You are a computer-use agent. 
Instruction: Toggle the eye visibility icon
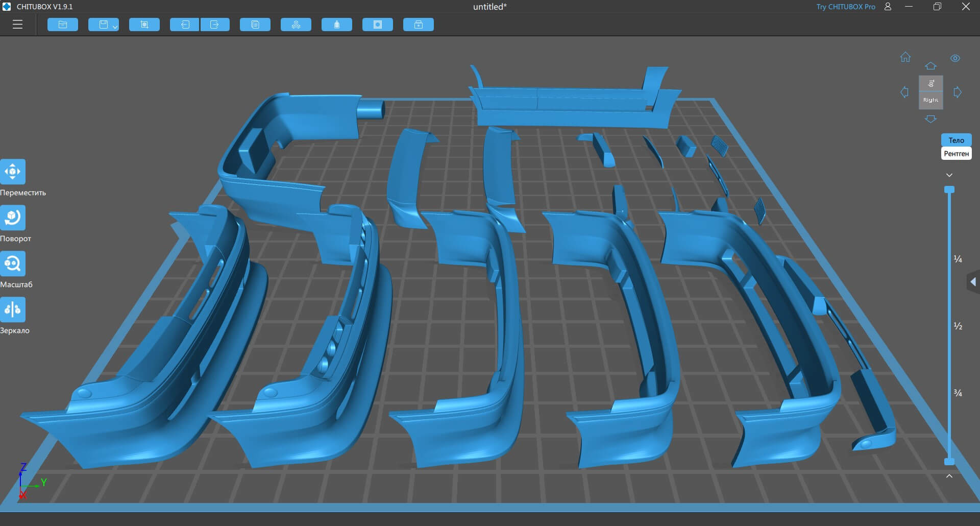tap(955, 58)
